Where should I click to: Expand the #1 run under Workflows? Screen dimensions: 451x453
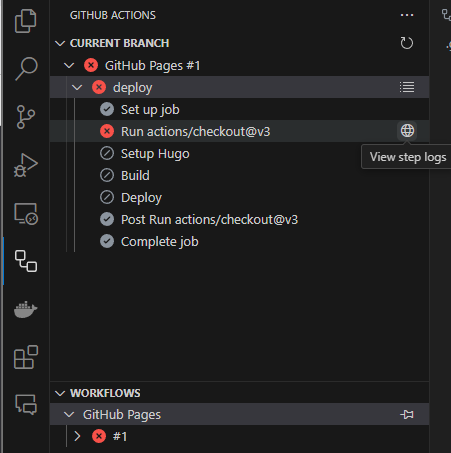[x=77, y=436]
